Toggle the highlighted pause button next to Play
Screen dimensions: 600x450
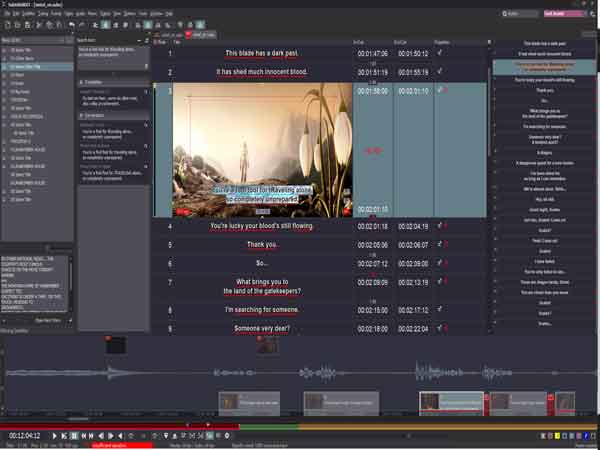pyautogui.click(x=74, y=435)
